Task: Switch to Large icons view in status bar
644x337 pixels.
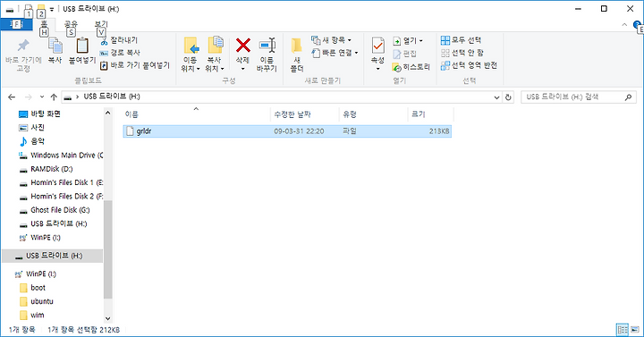Action: tap(635, 330)
